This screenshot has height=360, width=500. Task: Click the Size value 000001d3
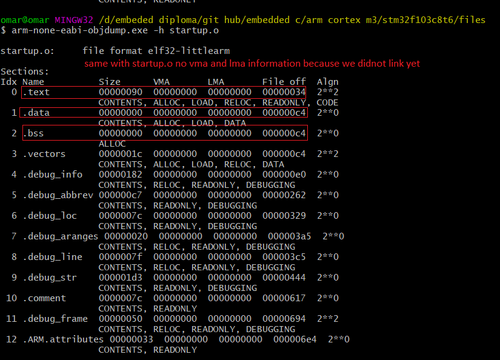click(120, 278)
